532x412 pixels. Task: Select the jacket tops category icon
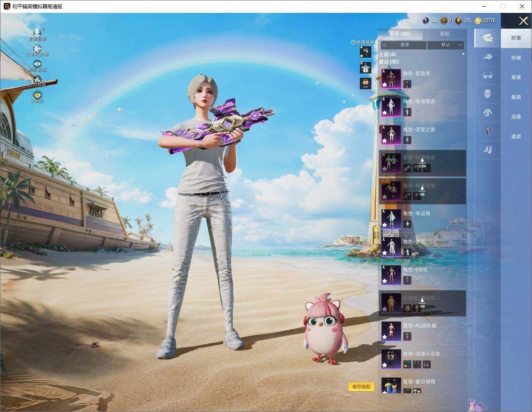(488, 112)
